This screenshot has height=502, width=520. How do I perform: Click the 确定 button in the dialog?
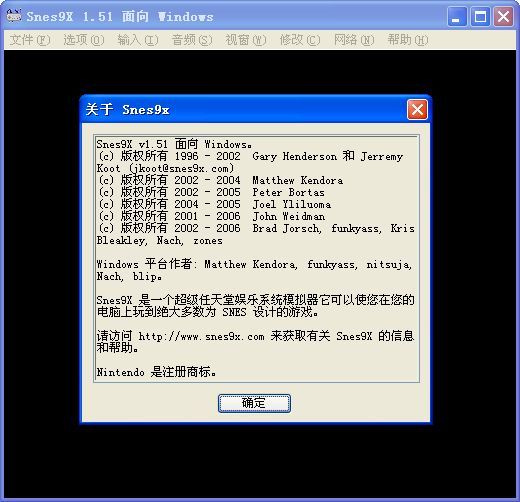coord(254,403)
